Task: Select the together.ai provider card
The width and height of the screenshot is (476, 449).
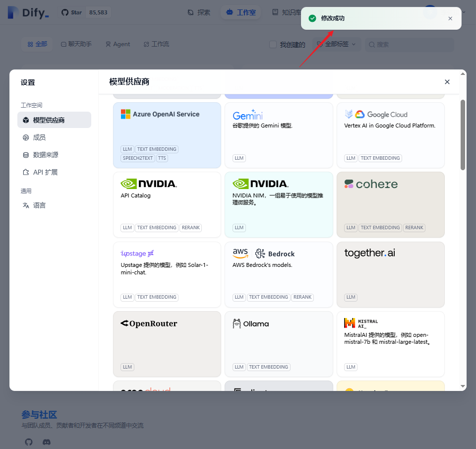Action: coord(391,275)
